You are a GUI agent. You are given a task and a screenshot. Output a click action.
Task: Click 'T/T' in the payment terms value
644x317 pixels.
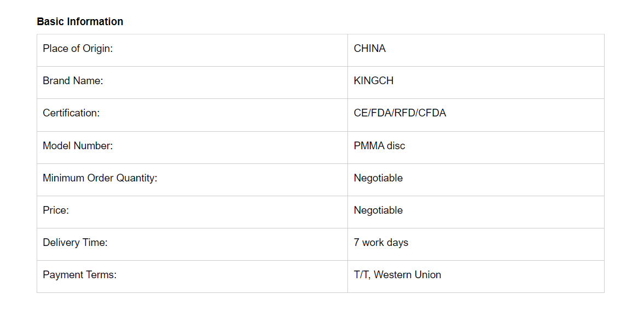tap(361, 275)
